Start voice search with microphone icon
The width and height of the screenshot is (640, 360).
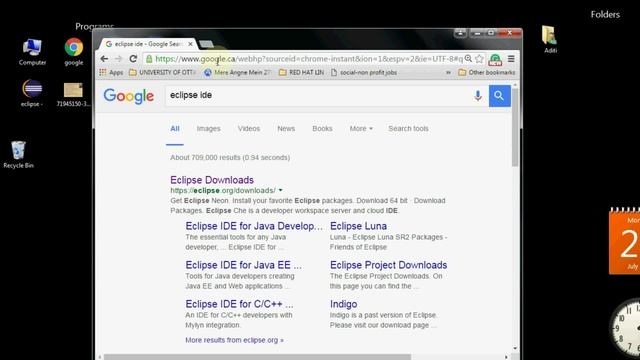click(x=478, y=96)
